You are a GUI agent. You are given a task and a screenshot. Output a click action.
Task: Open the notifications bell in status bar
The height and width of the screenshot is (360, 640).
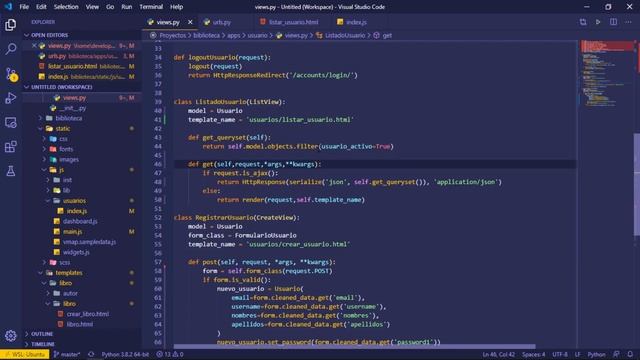pos(630,354)
